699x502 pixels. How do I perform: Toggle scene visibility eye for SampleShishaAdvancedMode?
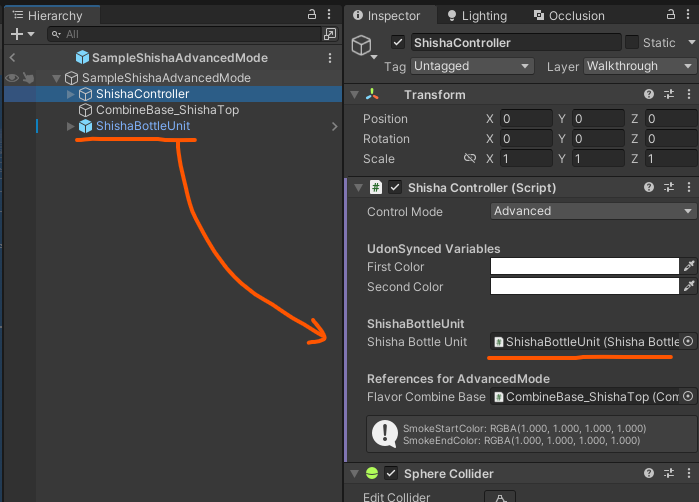point(12,78)
